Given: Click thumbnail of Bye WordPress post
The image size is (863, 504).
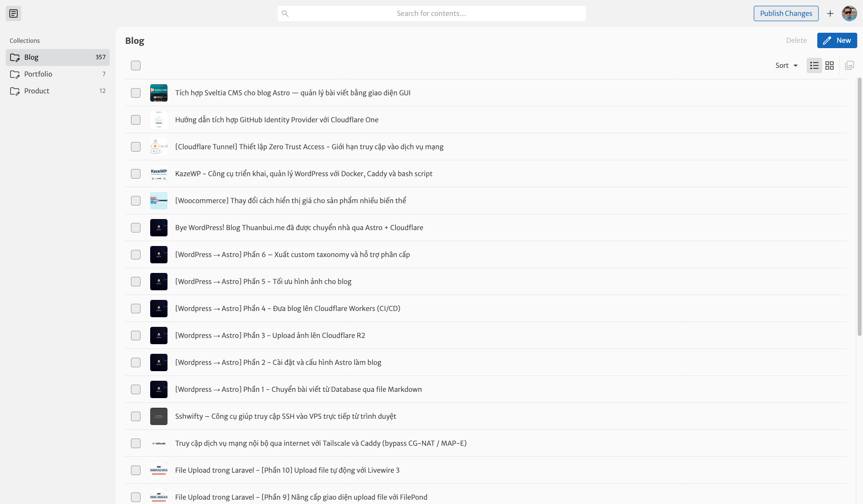Looking at the screenshot, I should (x=159, y=228).
